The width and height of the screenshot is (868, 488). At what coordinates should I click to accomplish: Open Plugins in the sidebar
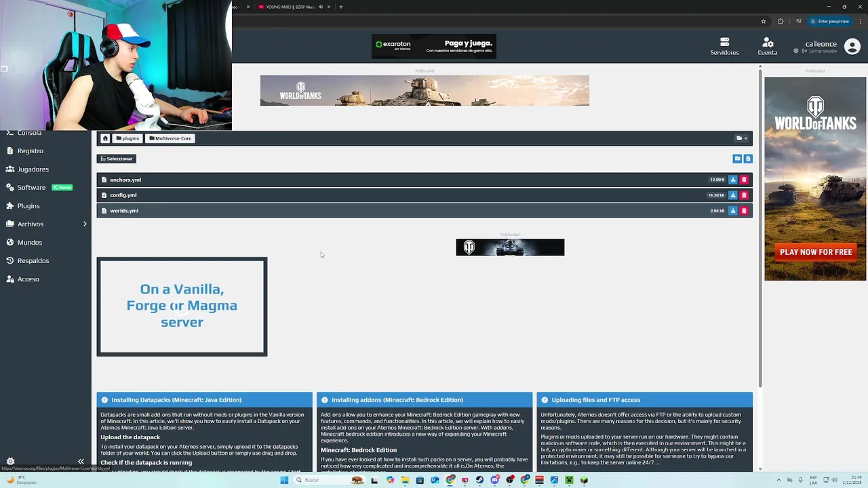(x=28, y=205)
